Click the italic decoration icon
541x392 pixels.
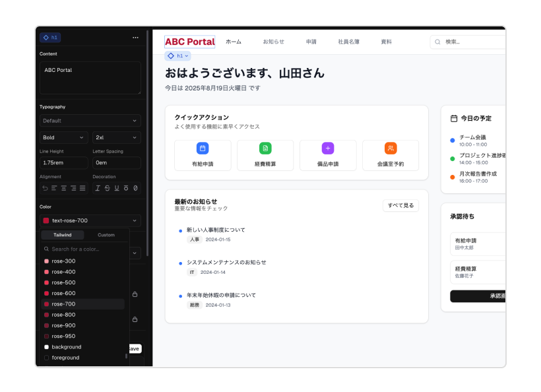[98, 188]
